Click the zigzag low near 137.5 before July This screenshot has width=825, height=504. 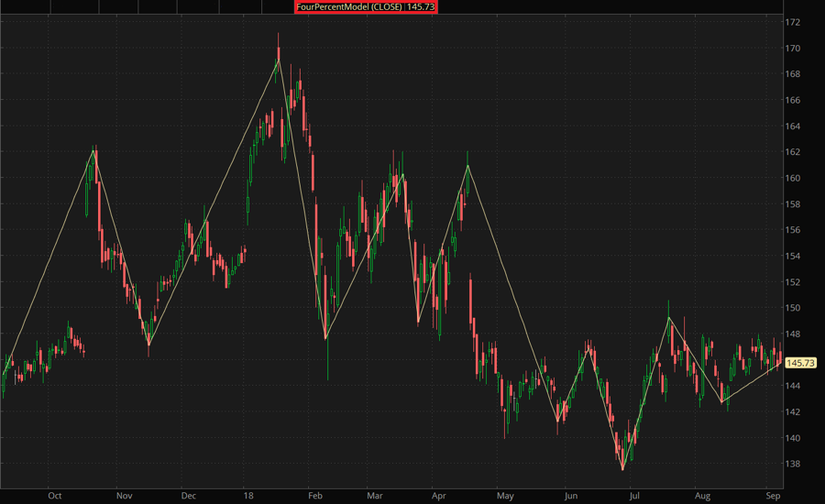[x=623, y=469]
